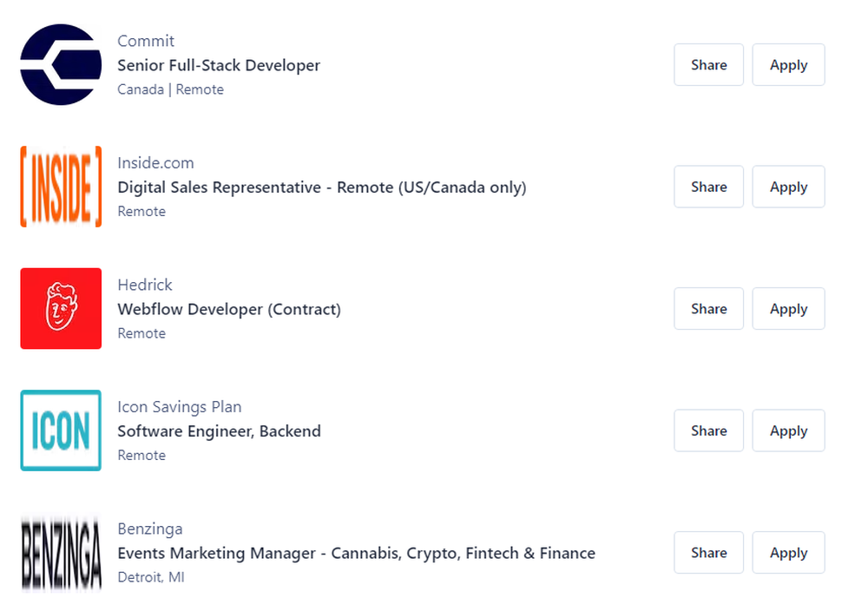Apply to Webflow Developer contract role
The height and width of the screenshot is (611, 868).
click(788, 309)
